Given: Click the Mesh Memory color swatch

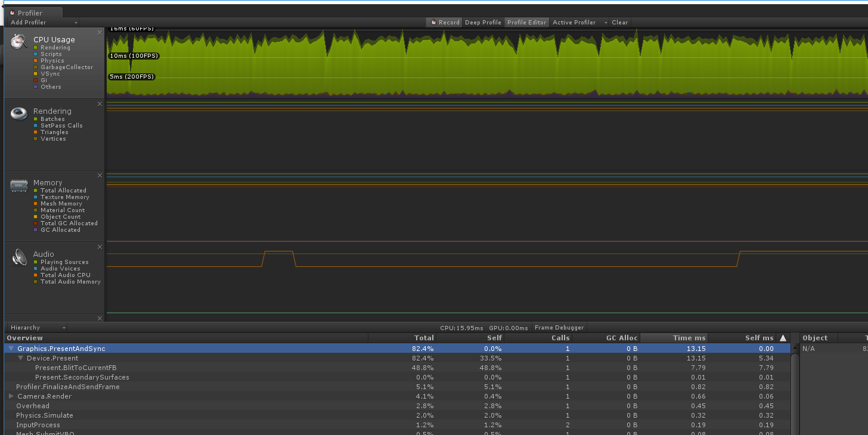Looking at the screenshot, I should pyautogui.click(x=36, y=204).
